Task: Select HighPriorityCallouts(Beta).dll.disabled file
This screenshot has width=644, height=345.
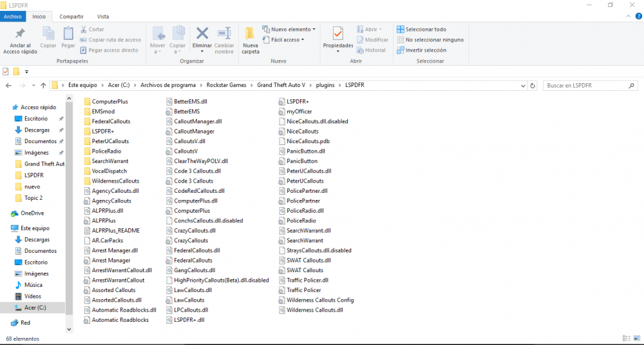Action: pyautogui.click(x=218, y=280)
